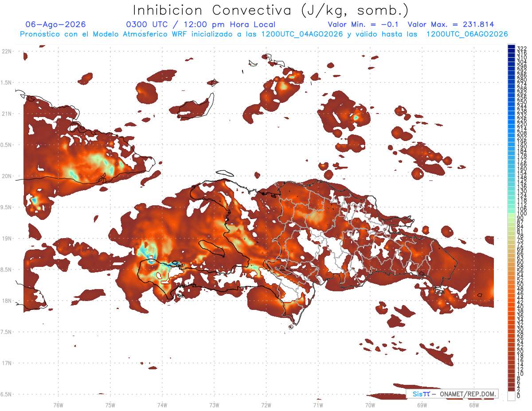The image size is (532, 411).
Task: Click the "190" value on the color scale
Action: pyautogui.click(x=521, y=147)
